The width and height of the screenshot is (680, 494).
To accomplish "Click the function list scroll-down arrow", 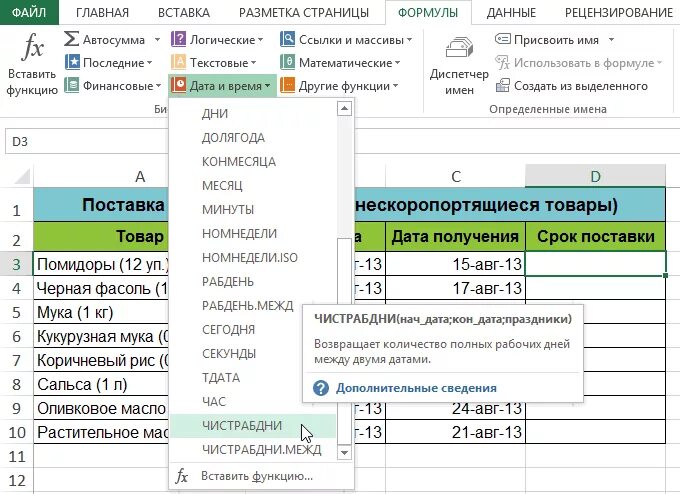I will pos(344,453).
